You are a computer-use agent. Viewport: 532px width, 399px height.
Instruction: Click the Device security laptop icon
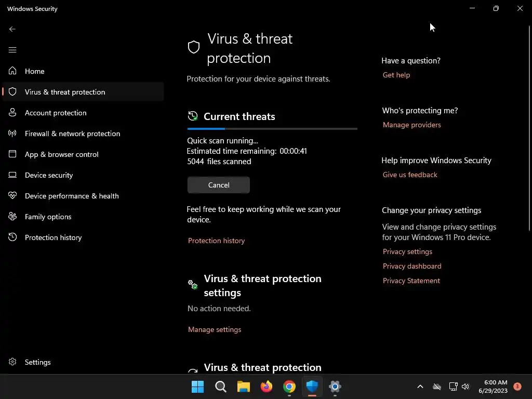(12, 175)
